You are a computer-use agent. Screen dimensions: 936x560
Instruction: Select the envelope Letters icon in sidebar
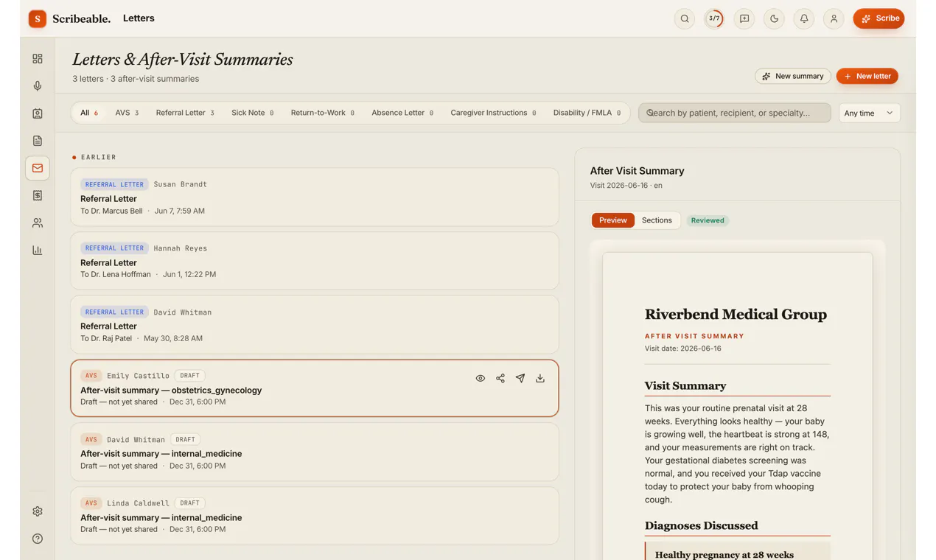click(x=38, y=168)
